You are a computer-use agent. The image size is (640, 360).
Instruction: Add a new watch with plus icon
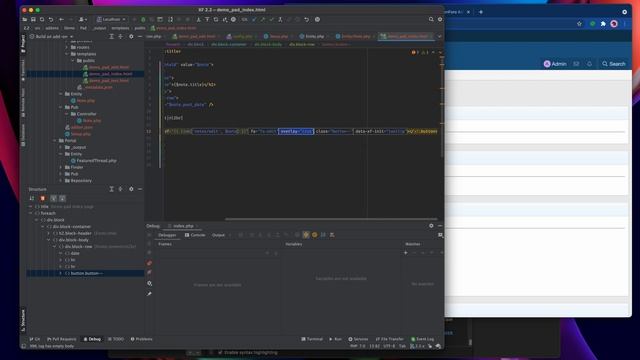pyautogui.click(x=405, y=253)
